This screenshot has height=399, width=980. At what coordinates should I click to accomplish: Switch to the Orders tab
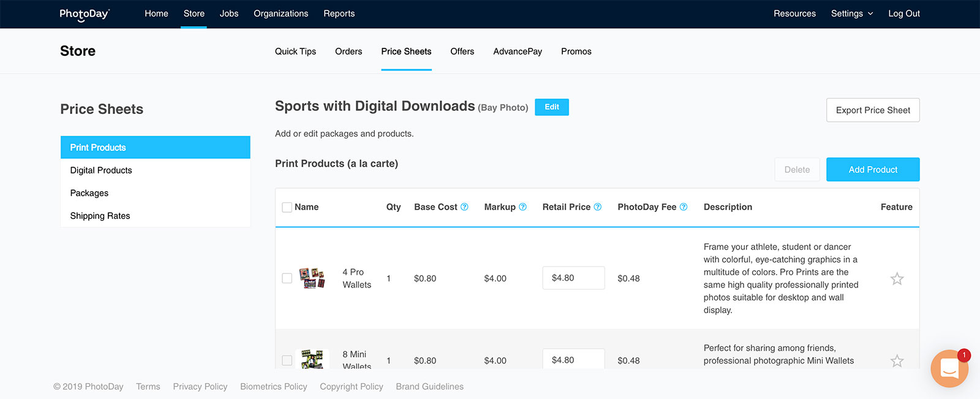(x=349, y=51)
